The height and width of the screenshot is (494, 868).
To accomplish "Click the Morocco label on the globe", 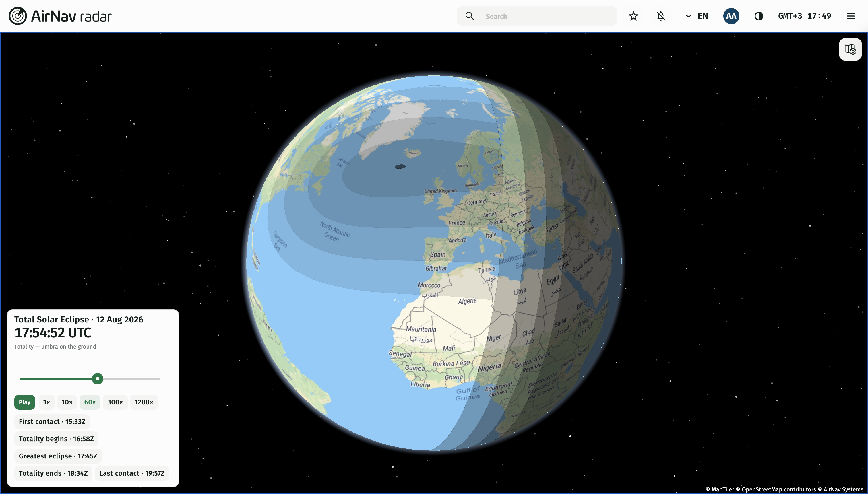I will 429,285.
